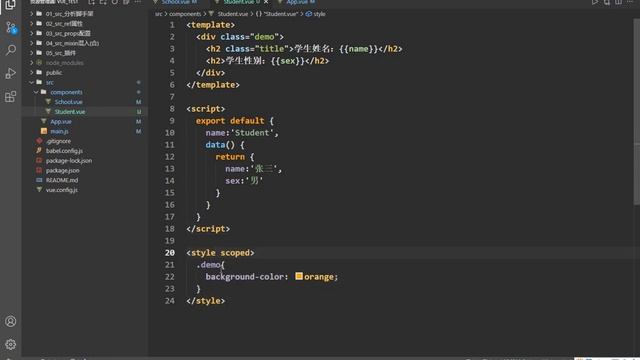
Task: Click the editor vertical scrollbar thumb
Action: (637, 112)
